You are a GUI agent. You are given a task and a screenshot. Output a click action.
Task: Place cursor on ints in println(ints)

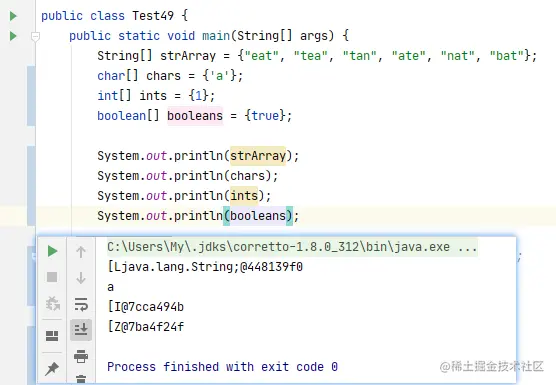[244, 196]
